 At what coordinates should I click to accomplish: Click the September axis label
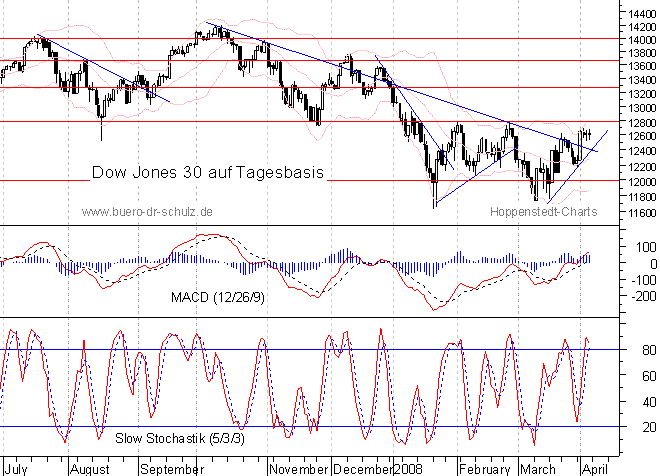(x=171, y=466)
